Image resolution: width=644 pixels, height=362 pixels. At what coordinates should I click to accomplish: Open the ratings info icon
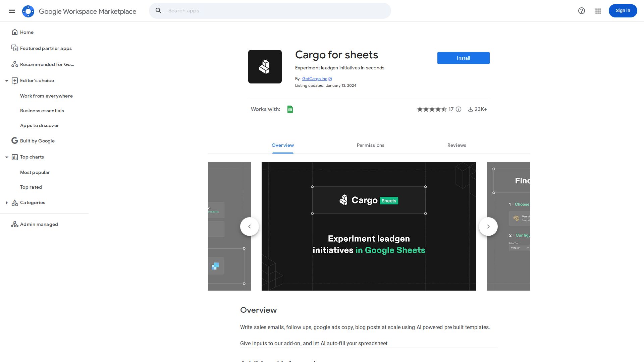tap(459, 109)
